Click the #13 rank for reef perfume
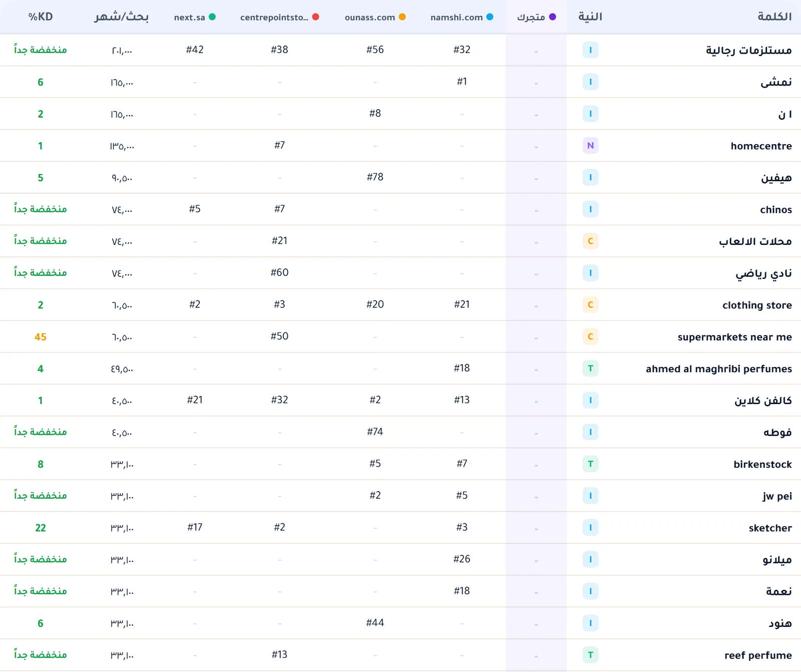Image resolution: width=801 pixels, height=672 pixels. pyautogui.click(x=279, y=654)
